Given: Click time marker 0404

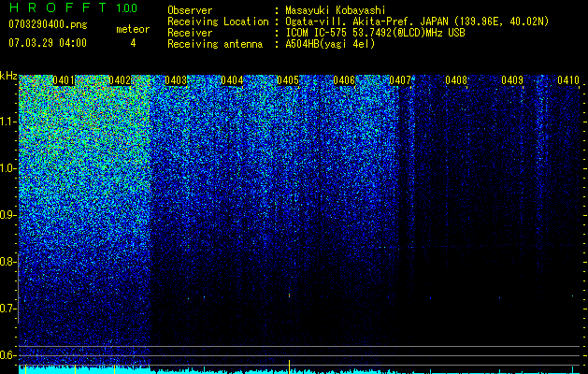Looking at the screenshot, I should click(x=232, y=80).
